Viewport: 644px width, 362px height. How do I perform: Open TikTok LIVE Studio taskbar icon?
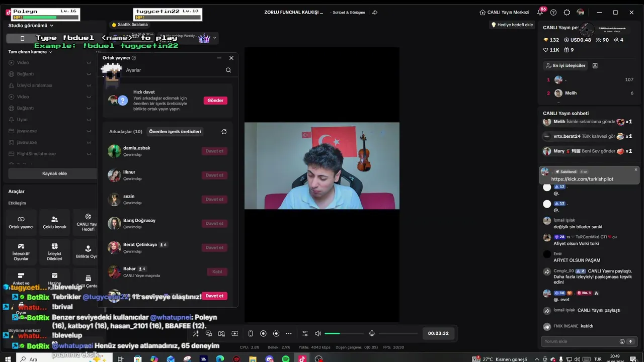(302, 359)
